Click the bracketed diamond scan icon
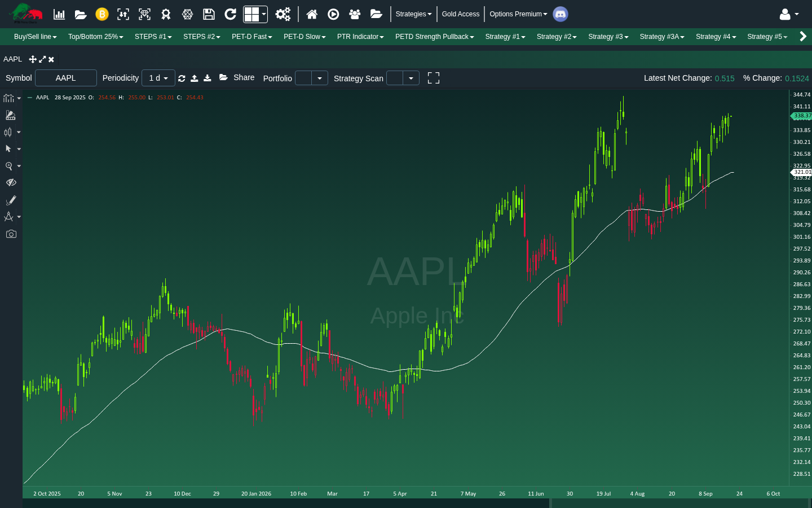 [x=144, y=14]
